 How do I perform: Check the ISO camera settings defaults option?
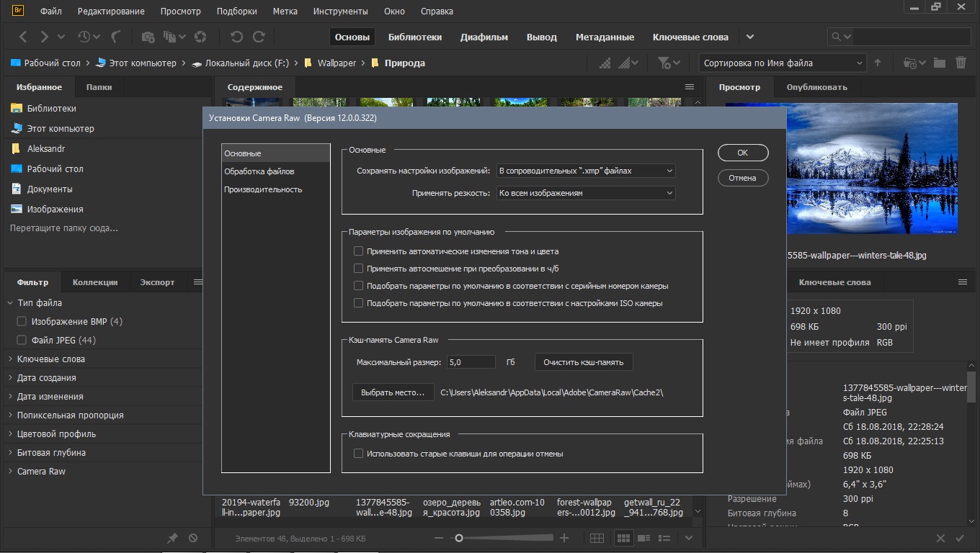pos(358,303)
